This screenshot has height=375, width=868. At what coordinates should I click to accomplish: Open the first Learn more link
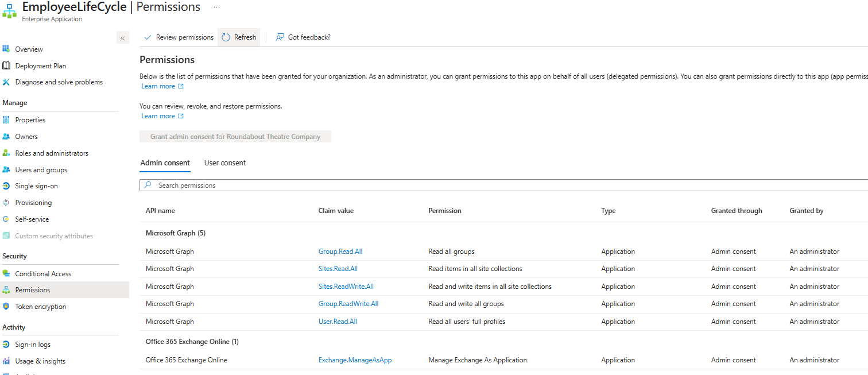[162, 86]
